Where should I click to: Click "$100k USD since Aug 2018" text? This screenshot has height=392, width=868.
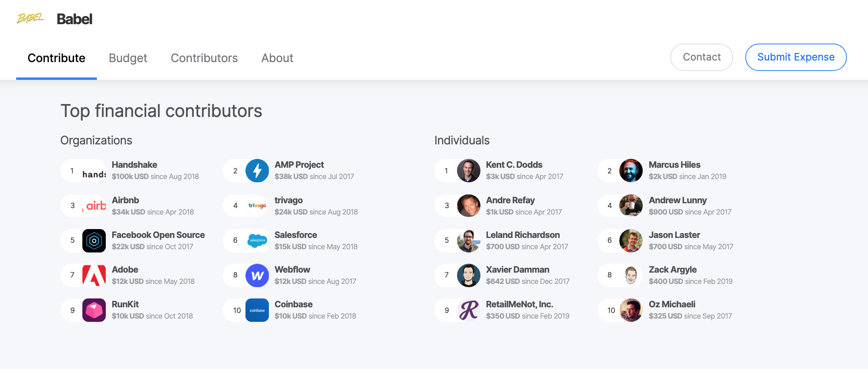click(x=155, y=176)
